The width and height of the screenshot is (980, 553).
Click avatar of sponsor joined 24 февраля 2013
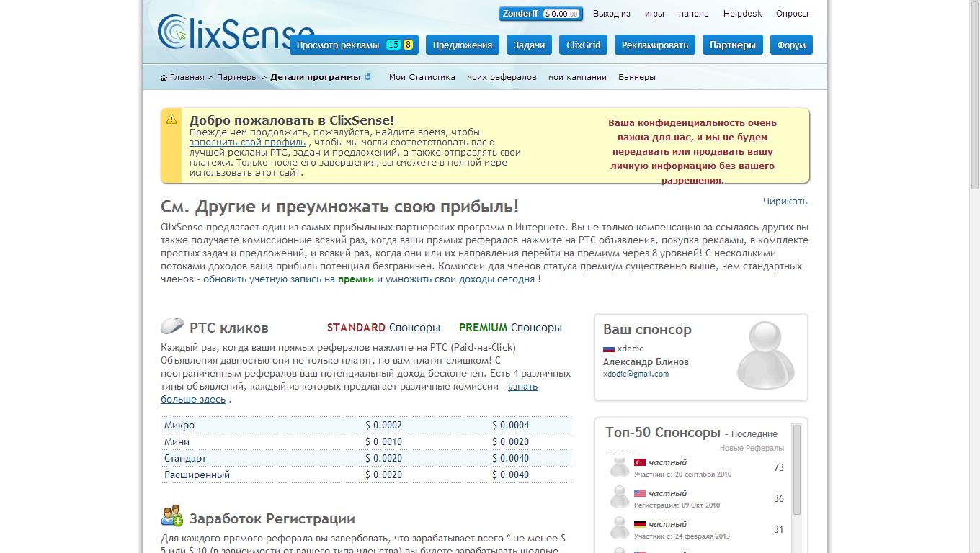click(619, 529)
